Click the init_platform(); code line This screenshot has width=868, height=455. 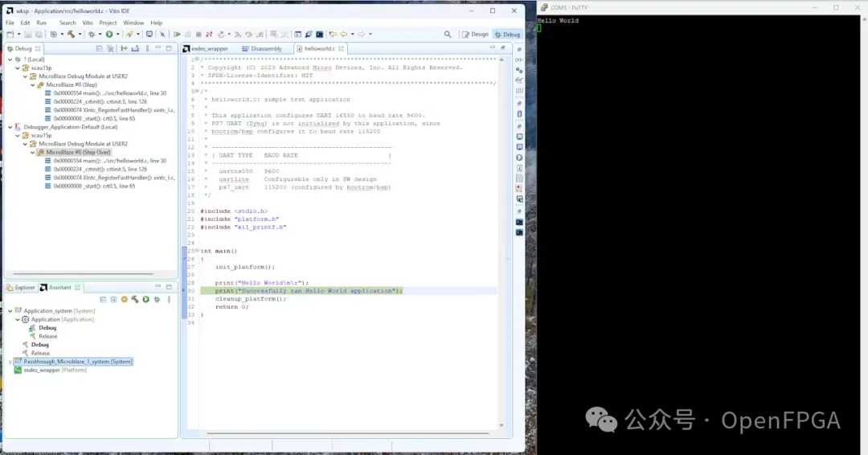[244, 267]
